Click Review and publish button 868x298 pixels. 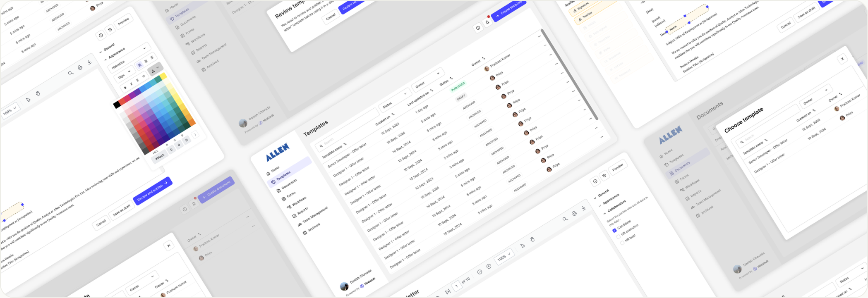point(153,191)
